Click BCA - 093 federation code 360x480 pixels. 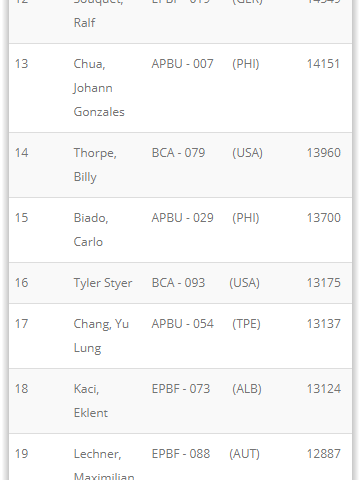click(178, 283)
